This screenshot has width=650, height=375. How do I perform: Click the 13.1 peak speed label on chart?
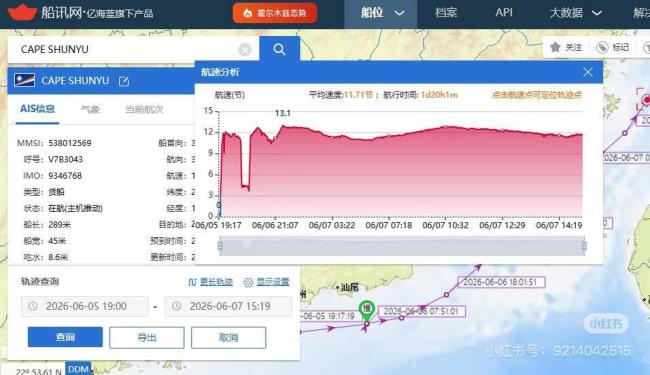[283, 113]
